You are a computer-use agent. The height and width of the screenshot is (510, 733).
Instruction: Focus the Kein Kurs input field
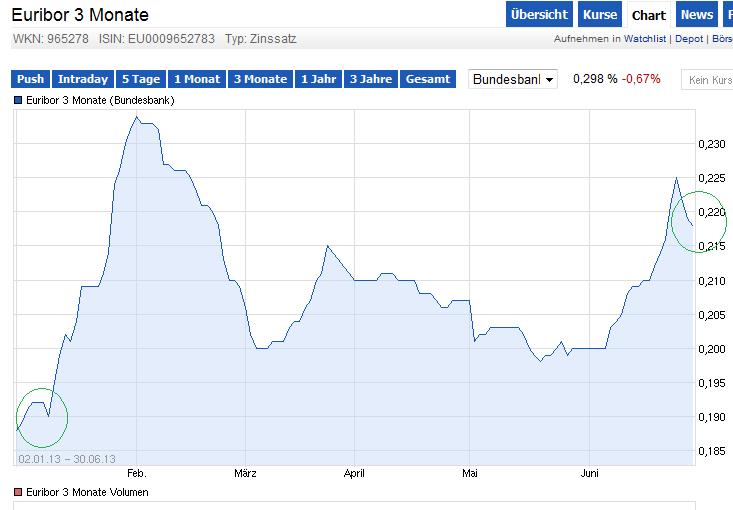[x=708, y=79]
